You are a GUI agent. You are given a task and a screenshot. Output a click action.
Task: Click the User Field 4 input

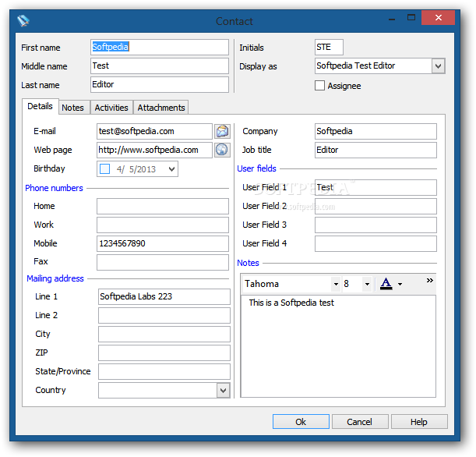tap(376, 243)
